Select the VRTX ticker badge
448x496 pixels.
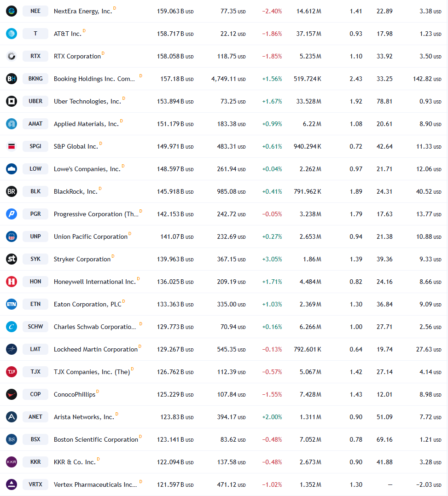tap(35, 484)
